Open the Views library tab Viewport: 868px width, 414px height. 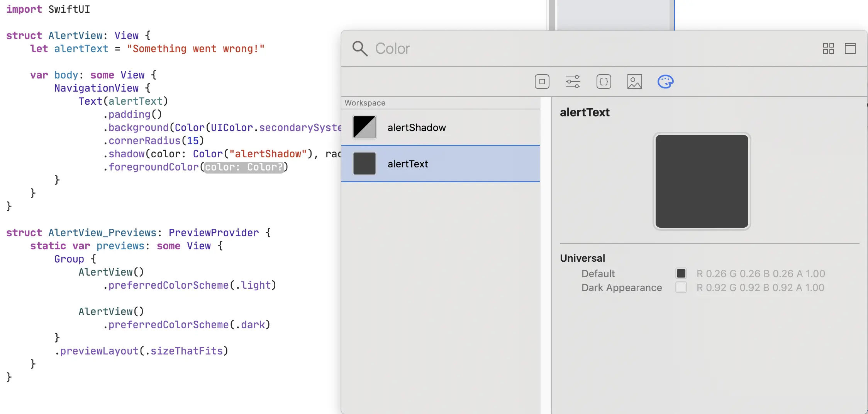[542, 82]
